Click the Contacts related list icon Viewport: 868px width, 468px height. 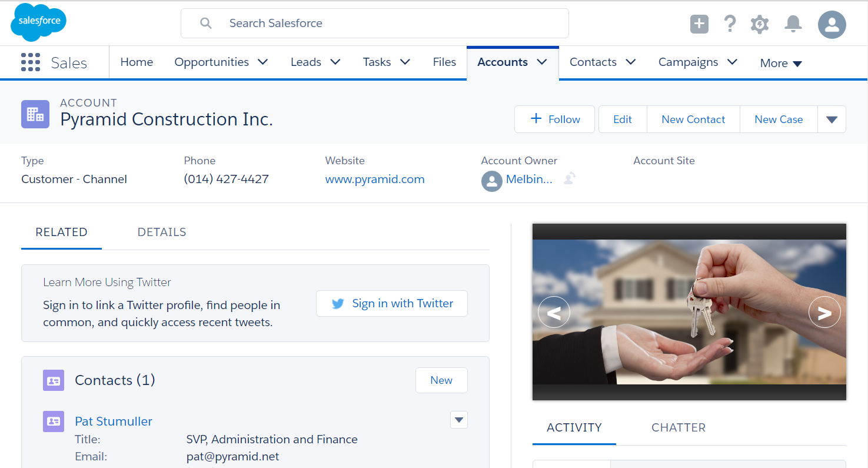coord(54,380)
